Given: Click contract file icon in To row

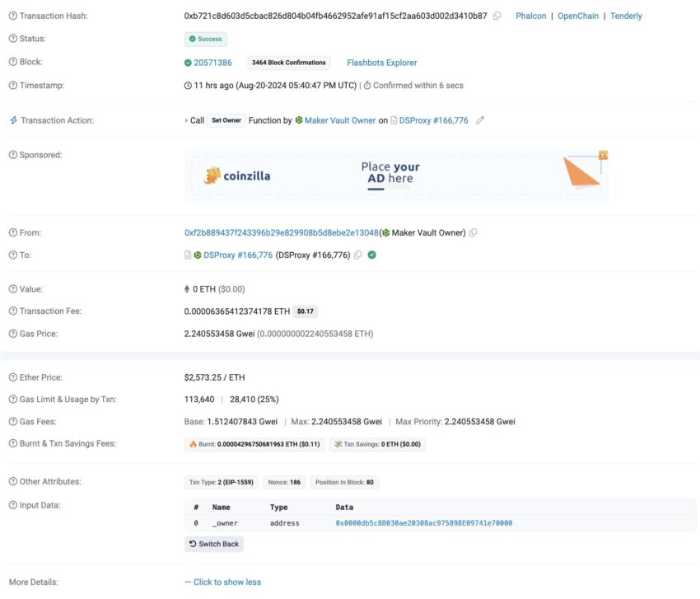Looking at the screenshot, I should tap(188, 255).
